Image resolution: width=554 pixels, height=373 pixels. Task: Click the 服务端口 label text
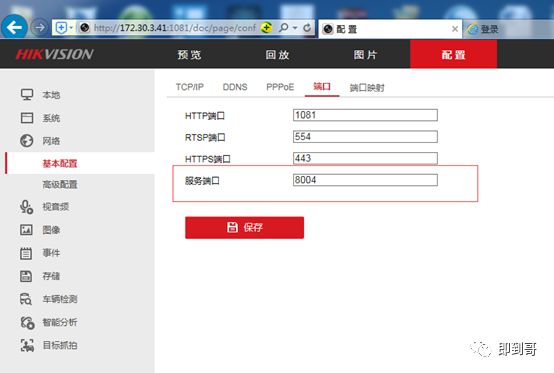tap(202, 181)
